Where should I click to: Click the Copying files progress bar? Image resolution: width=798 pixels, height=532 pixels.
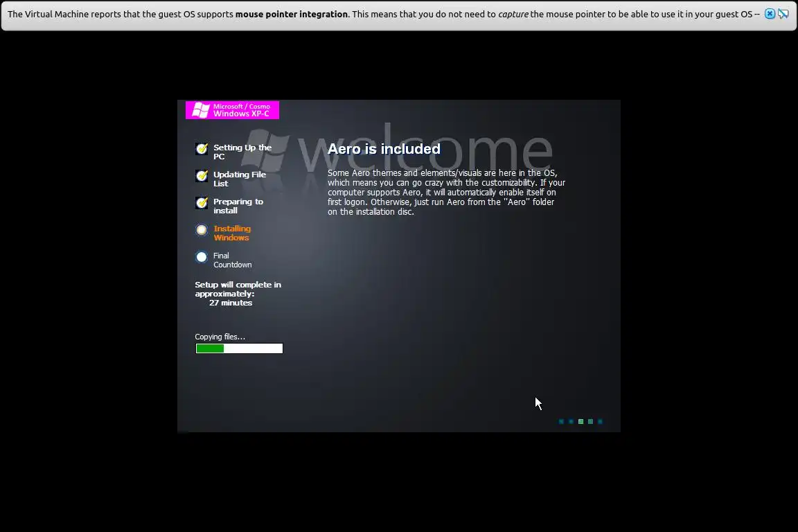point(239,348)
